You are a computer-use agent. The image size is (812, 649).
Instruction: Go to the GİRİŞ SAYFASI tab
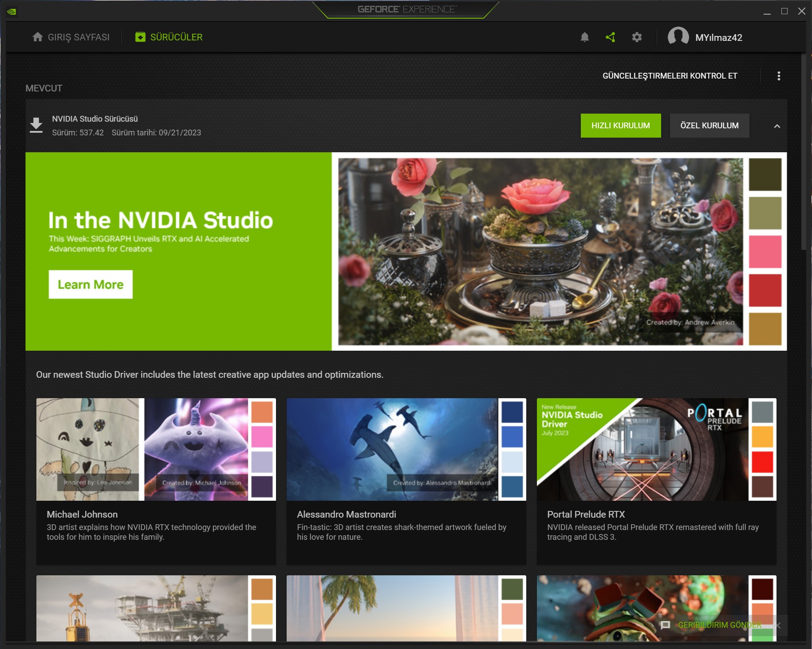tap(71, 37)
